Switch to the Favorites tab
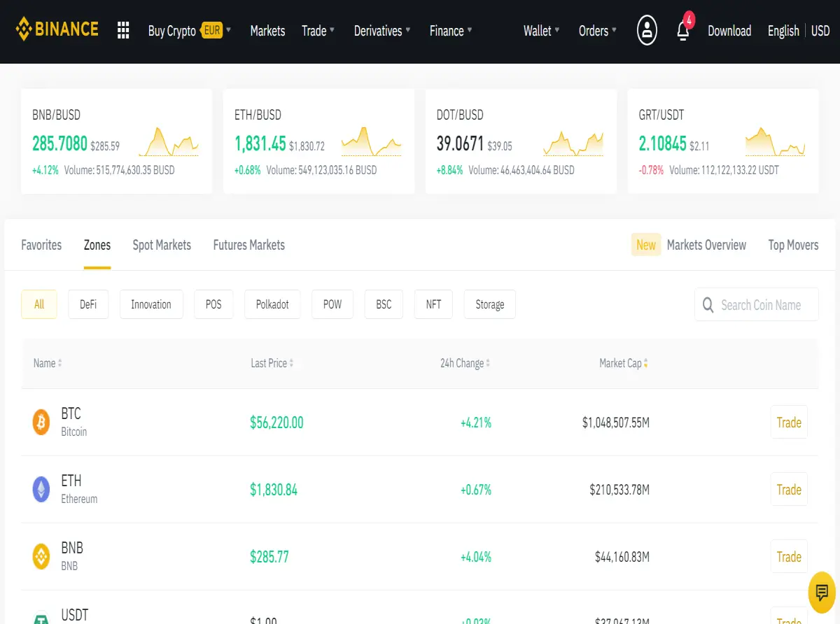 coord(41,245)
